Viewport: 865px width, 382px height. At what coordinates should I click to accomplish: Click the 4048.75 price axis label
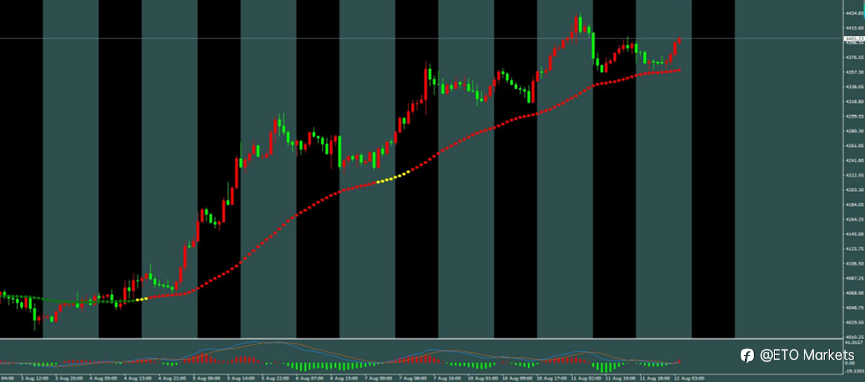click(855, 307)
